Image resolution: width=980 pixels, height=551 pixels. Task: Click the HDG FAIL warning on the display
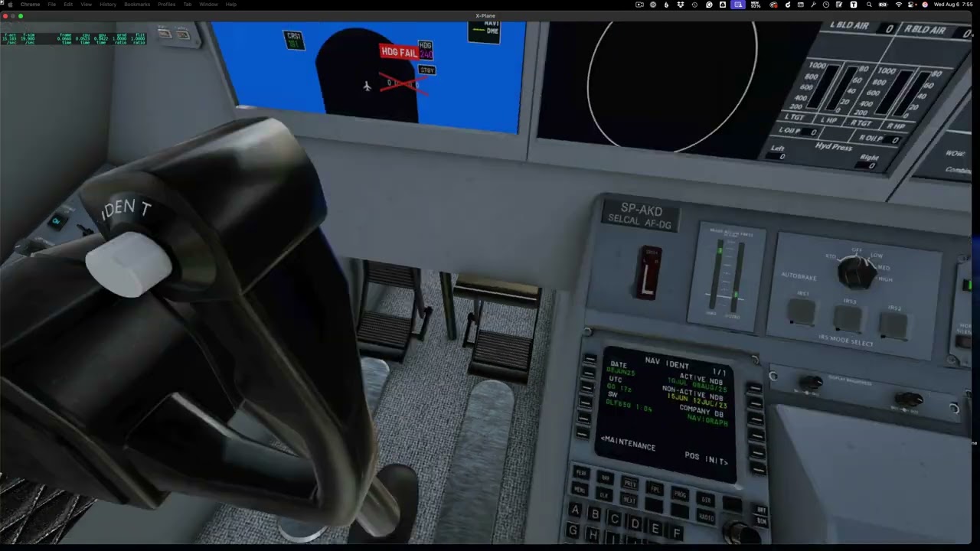tap(399, 53)
